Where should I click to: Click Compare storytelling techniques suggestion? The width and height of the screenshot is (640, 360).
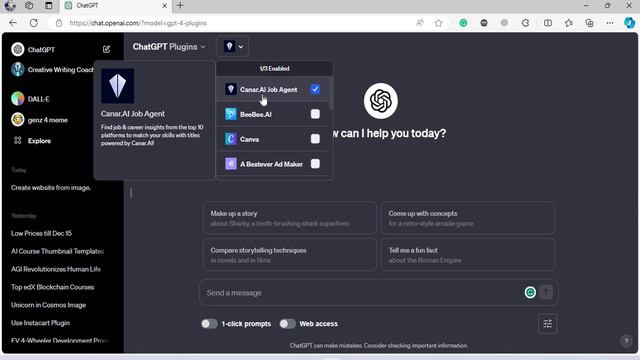290,255
